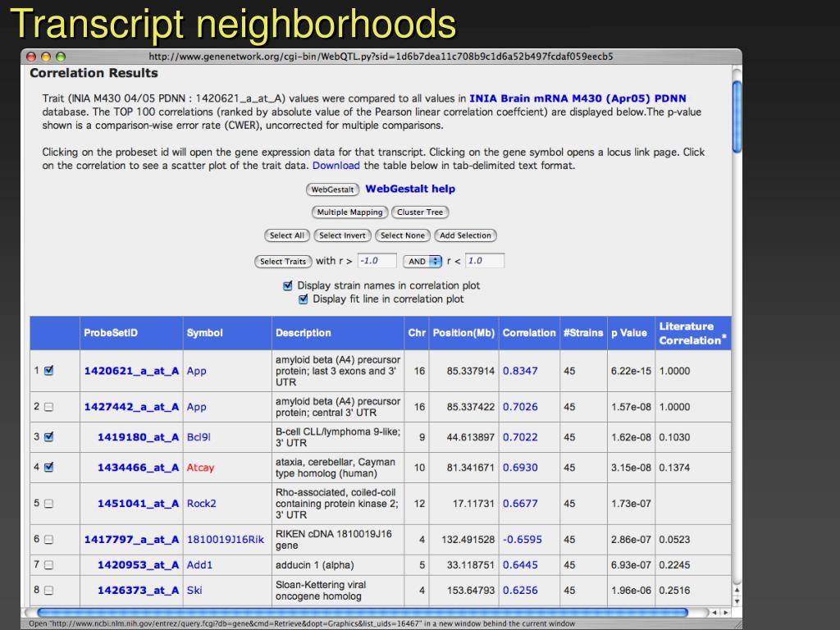Open scatter plot for correlation 0.6256

pyautogui.click(x=520, y=591)
